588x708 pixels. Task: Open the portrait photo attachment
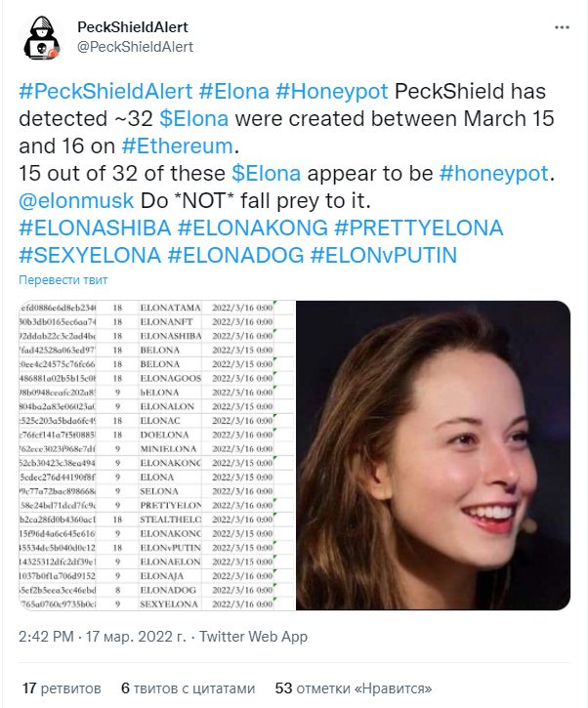[433, 456]
